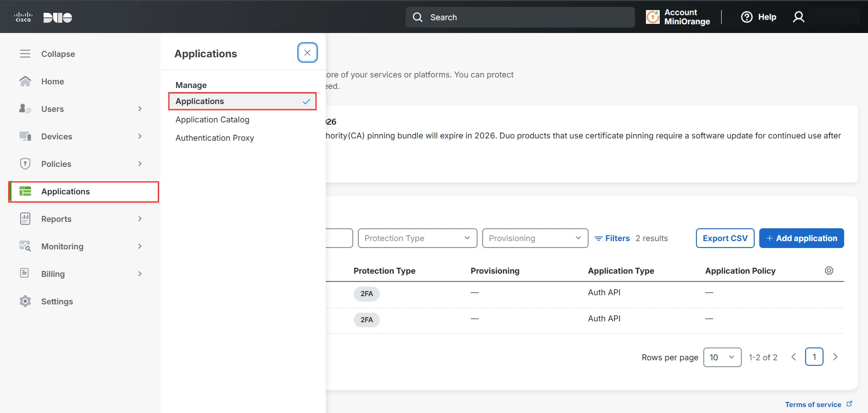Viewport: 868px width, 413px height.
Task: Close the Applications flyout panel
Action: (307, 53)
